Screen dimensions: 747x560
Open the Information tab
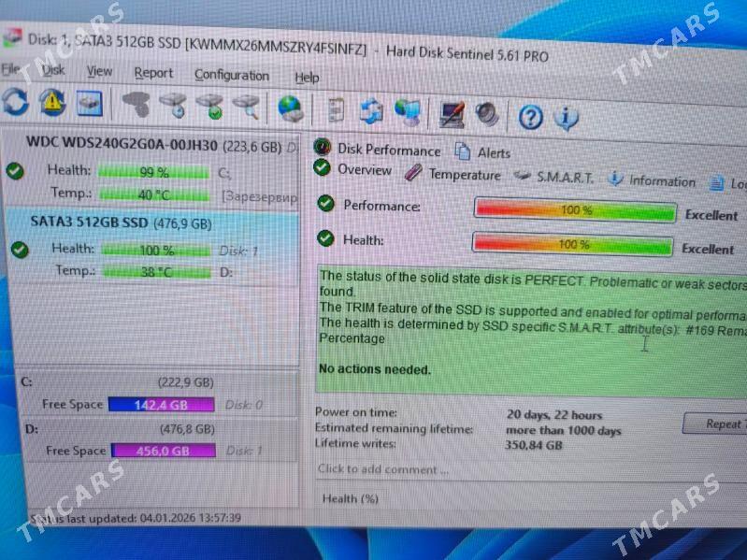click(661, 181)
